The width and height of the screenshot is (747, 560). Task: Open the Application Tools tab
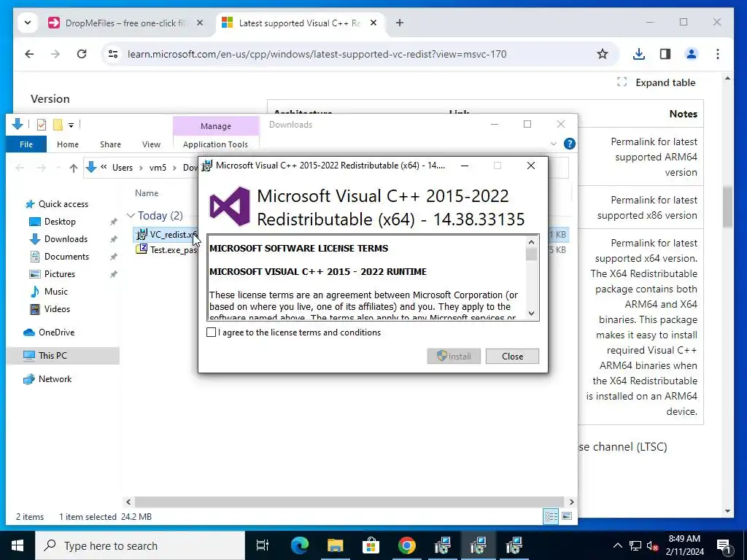coord(215,144)
